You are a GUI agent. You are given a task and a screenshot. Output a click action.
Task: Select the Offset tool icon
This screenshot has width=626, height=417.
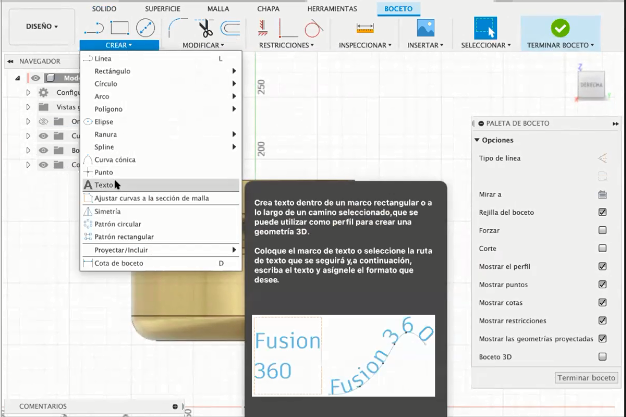click(231, 28)
